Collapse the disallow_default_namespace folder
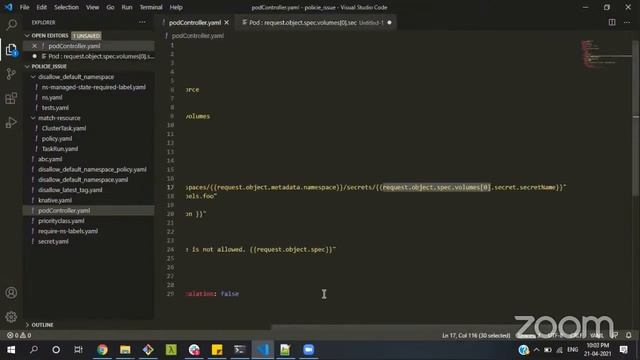The width and height of the screenshot is (640, 360). click(x=33, y=77)
